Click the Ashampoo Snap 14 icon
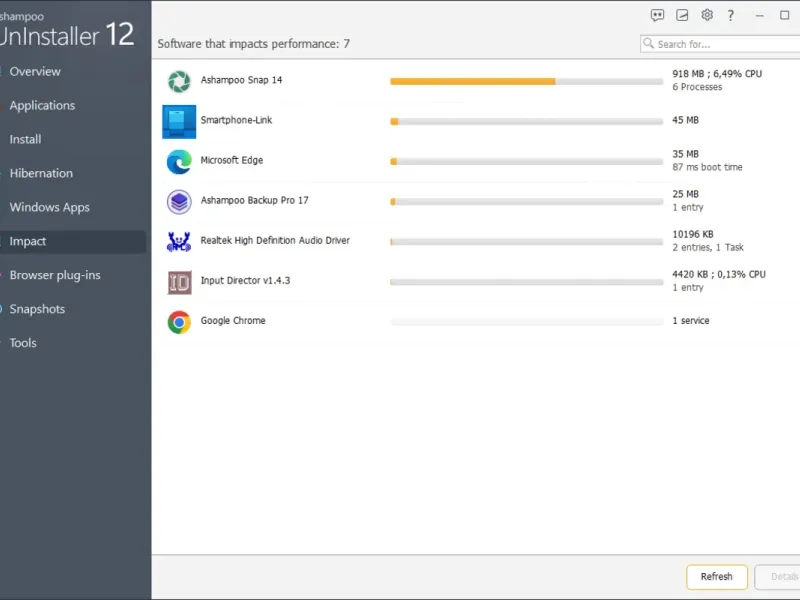Viewport: 800px width, 600px height. (x=179, y=81)
